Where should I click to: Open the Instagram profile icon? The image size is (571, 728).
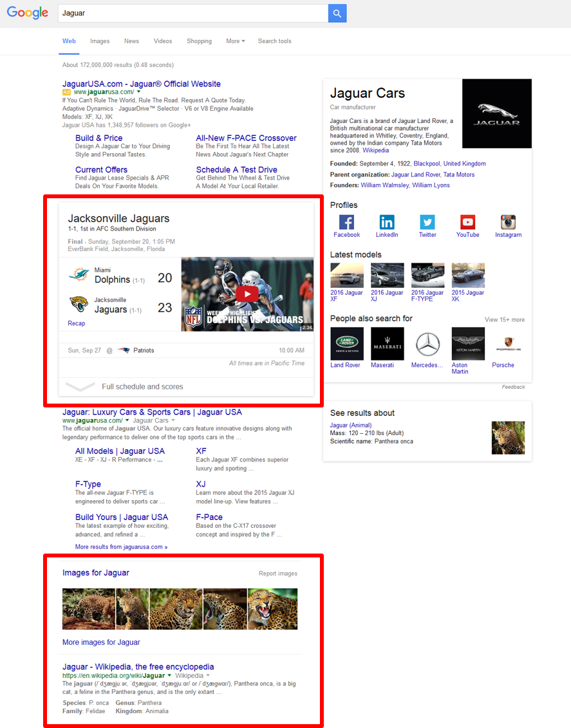pos(508,223)
